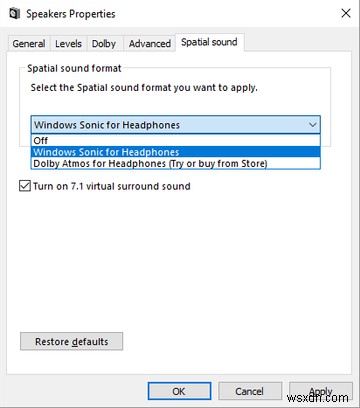Open the Levels tab

68,44
